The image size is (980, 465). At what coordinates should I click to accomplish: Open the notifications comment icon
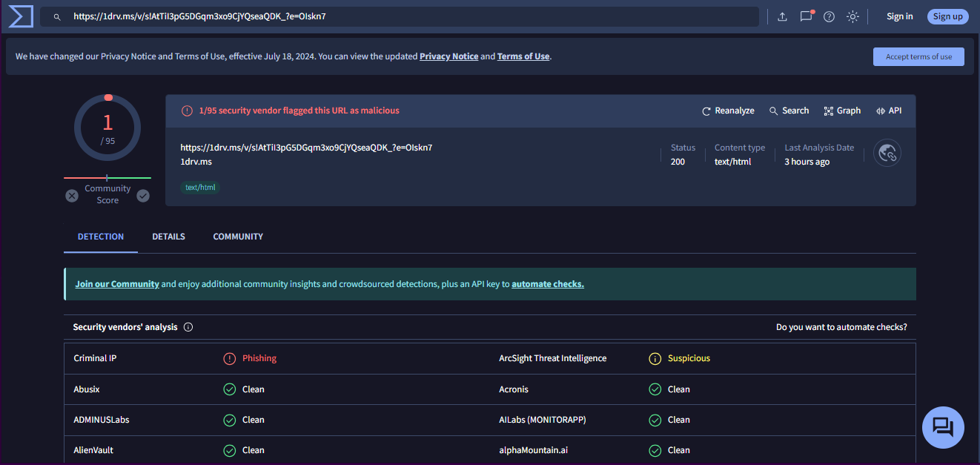coord(807,16)
